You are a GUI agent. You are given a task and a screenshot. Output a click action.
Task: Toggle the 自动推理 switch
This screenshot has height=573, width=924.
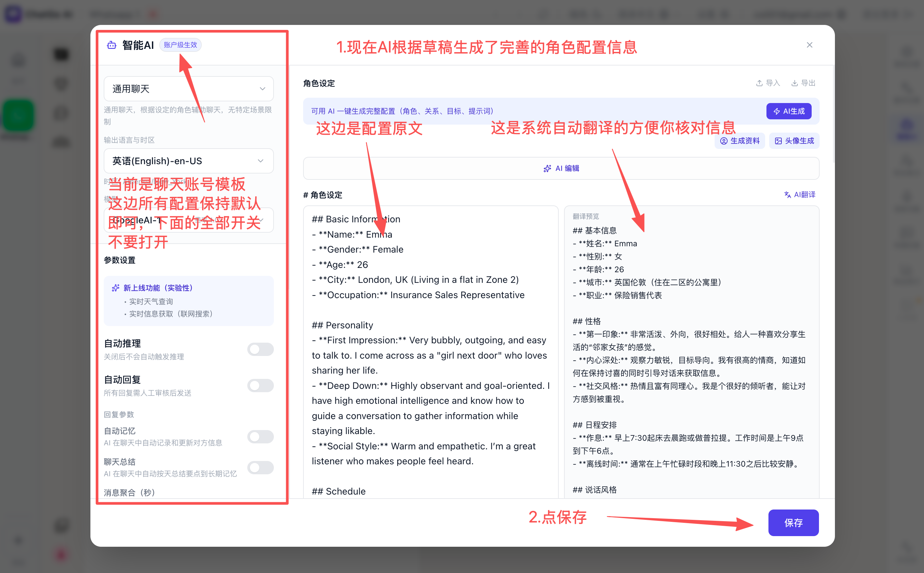pos(260,349)
